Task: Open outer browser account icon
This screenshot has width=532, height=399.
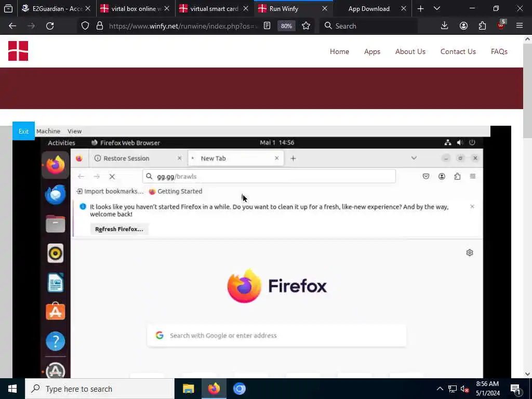Action: coord(463,26)
